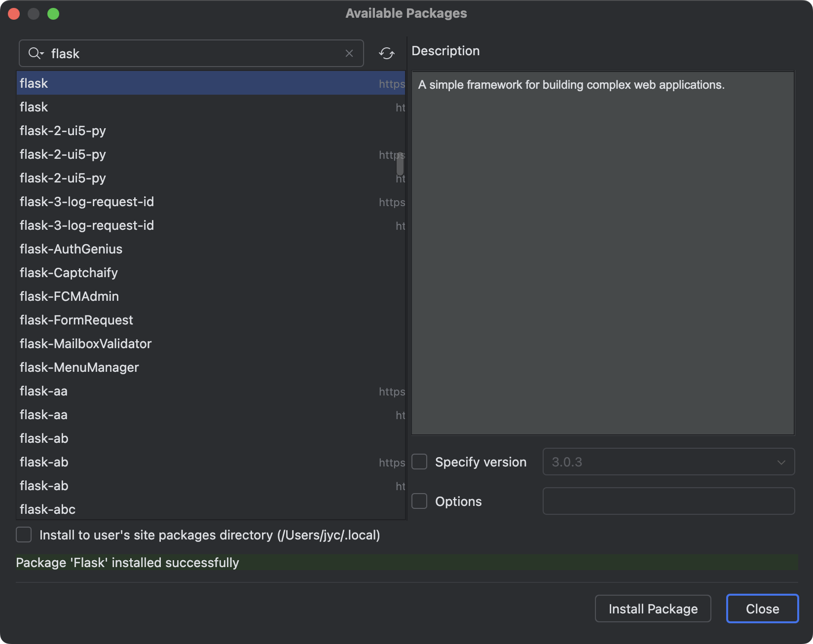Click the package list scrollbar thumb
Screen dimensions: 813x644
400,164
